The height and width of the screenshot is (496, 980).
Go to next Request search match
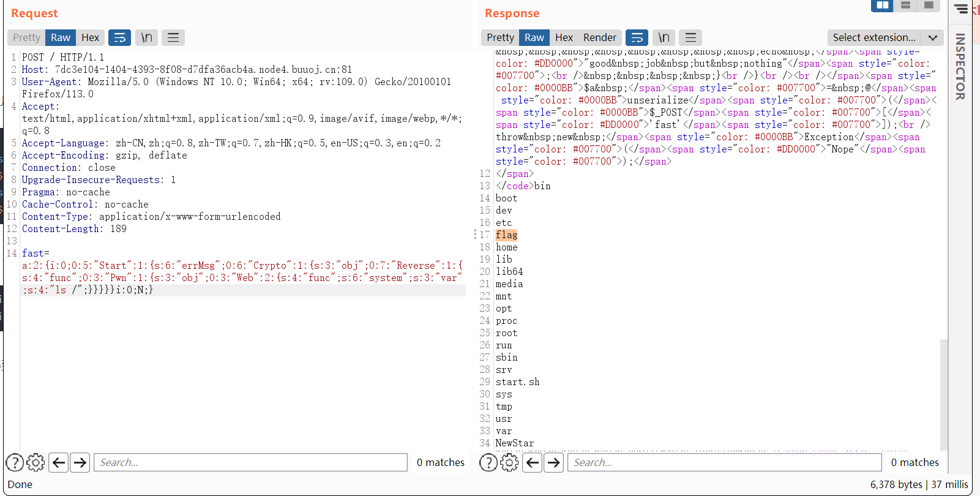(x=80, y=462)
